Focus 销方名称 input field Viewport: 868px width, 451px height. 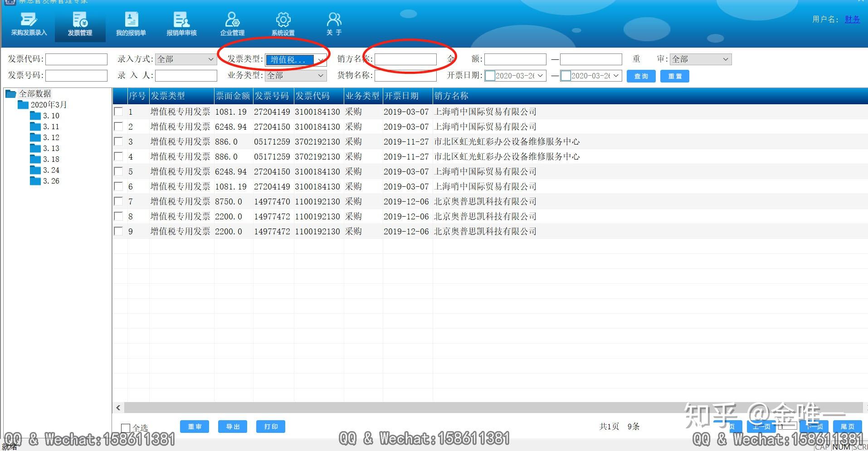tap(405, 59)
